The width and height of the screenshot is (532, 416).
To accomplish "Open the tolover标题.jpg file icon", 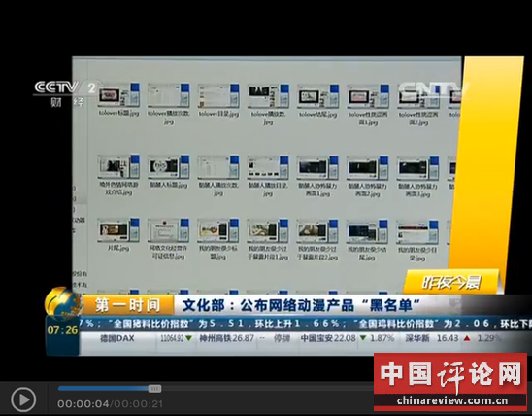I will pyautogui.click(x=118, y=95).
